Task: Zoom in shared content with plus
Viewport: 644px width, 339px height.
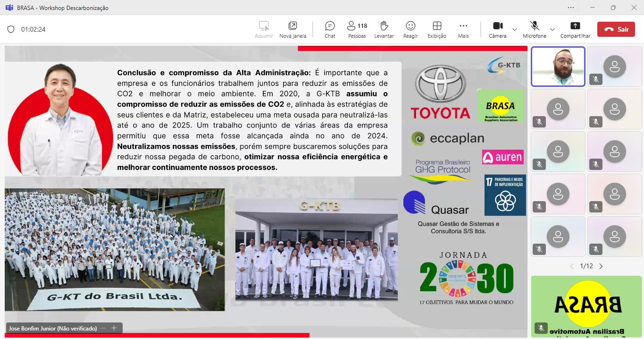Action: pyautogui.click(x=114, y=328)
